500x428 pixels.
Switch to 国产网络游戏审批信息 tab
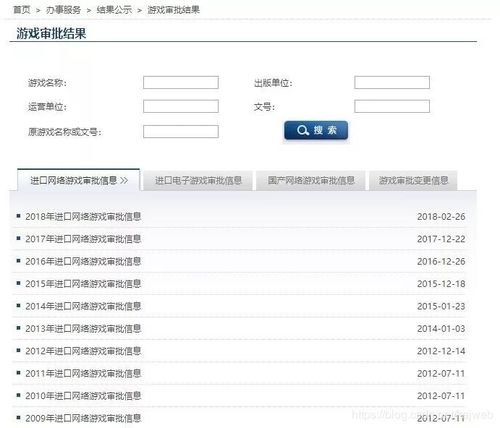pos(311,180)
